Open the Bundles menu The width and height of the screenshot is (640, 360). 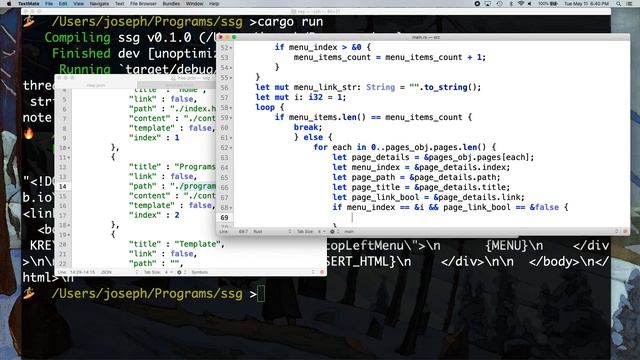pos(171,4)
